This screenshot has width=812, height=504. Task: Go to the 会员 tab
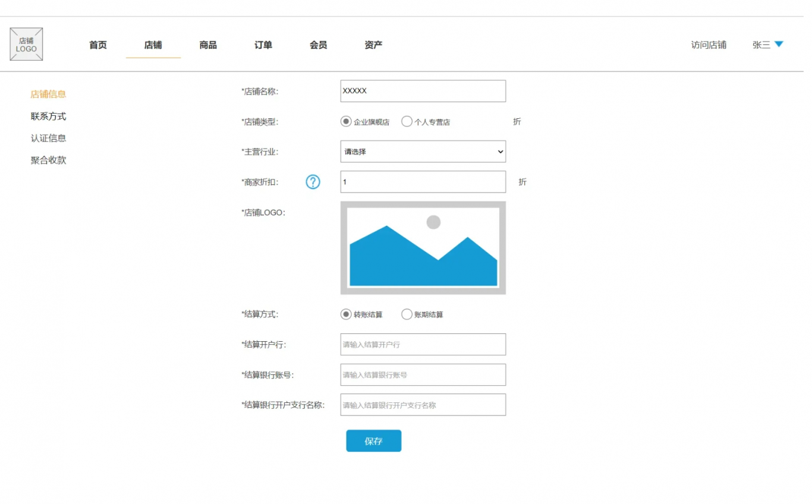pos(319,45)
